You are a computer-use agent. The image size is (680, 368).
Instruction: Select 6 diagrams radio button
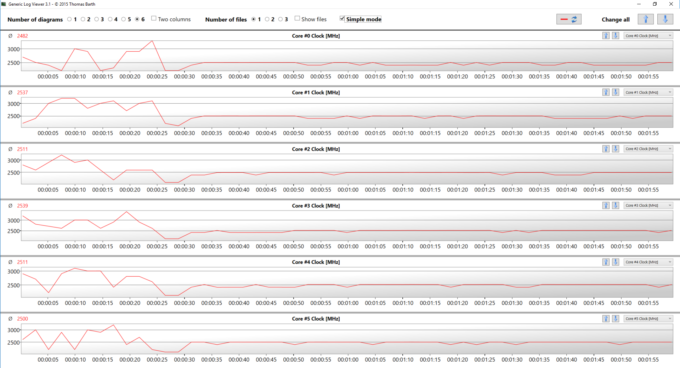(137, 20)
